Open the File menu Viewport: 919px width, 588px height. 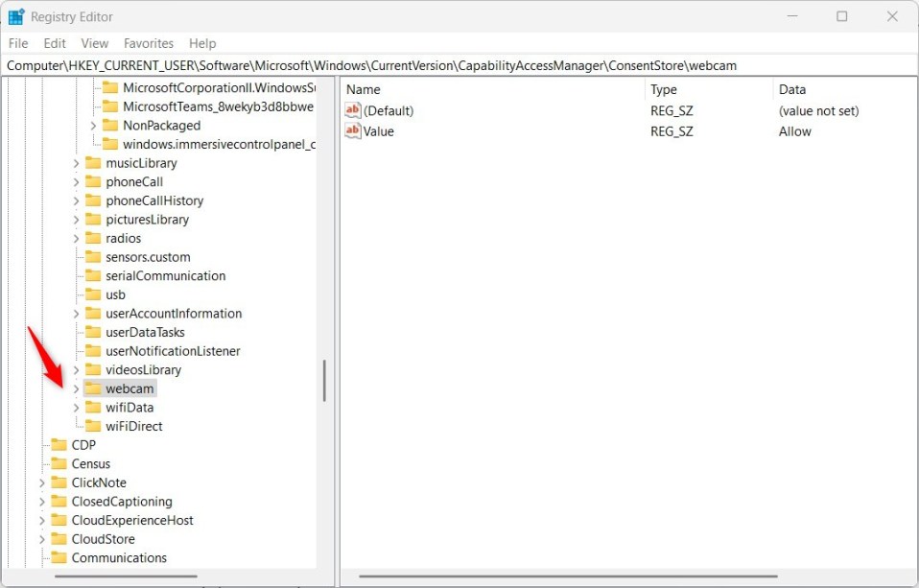click(18, 43)
